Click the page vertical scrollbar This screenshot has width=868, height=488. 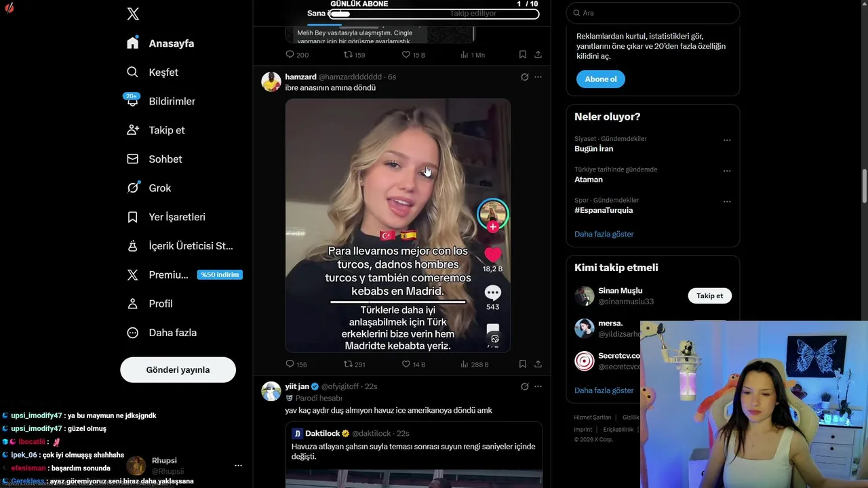(x=865, y=185)
